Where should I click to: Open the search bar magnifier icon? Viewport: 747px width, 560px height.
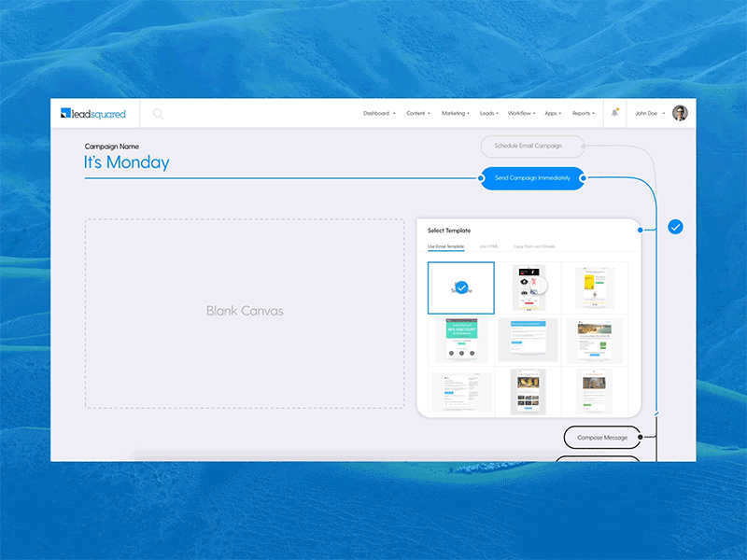pyautogui.click(x=157, y=113)
